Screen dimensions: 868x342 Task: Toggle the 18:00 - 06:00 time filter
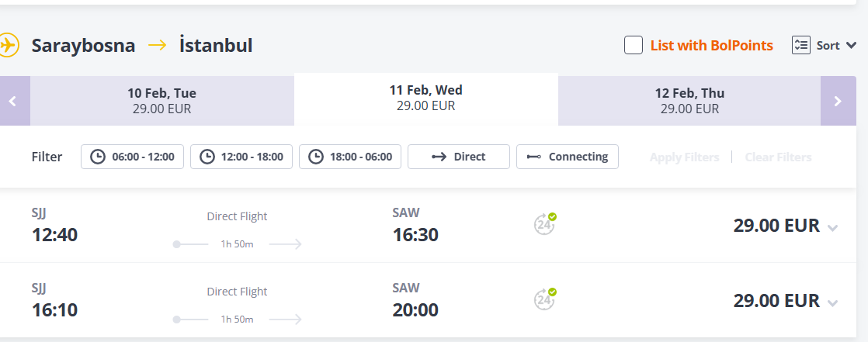coord(350,157)
